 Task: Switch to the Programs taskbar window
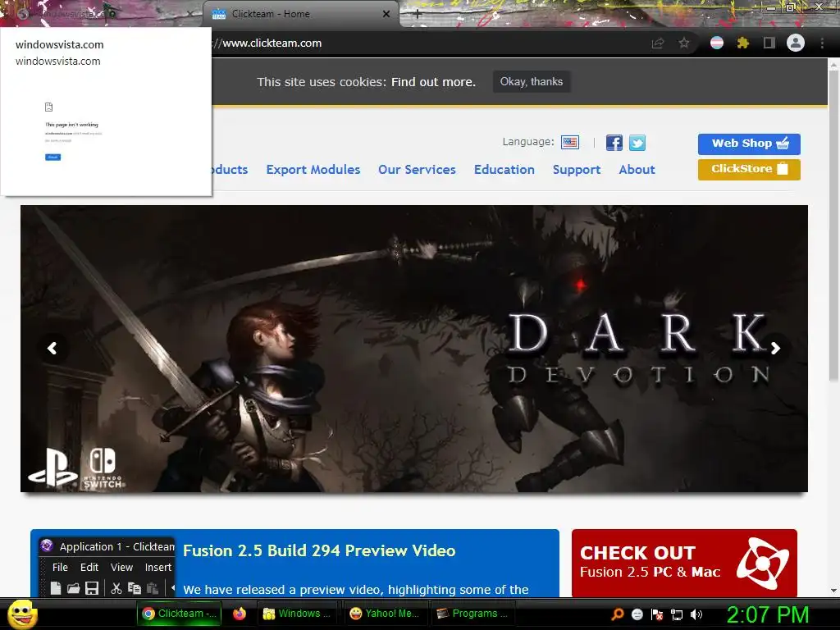point(472,614)
